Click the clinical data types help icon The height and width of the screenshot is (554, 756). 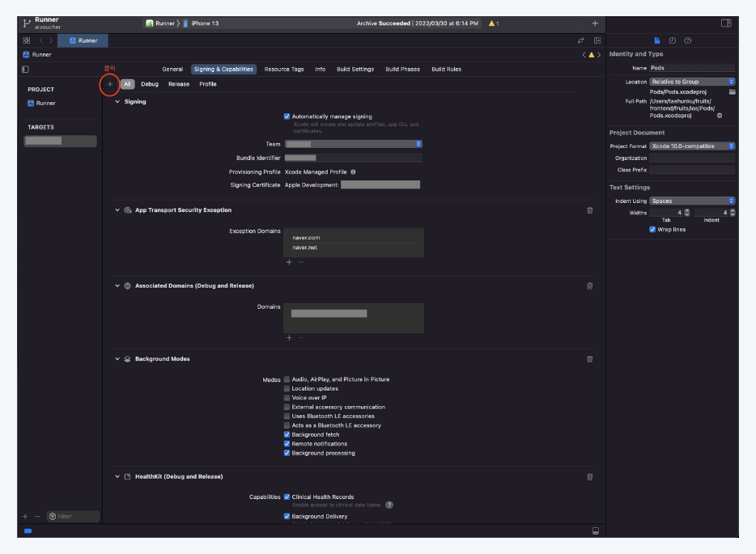click(x=389, y=505)
